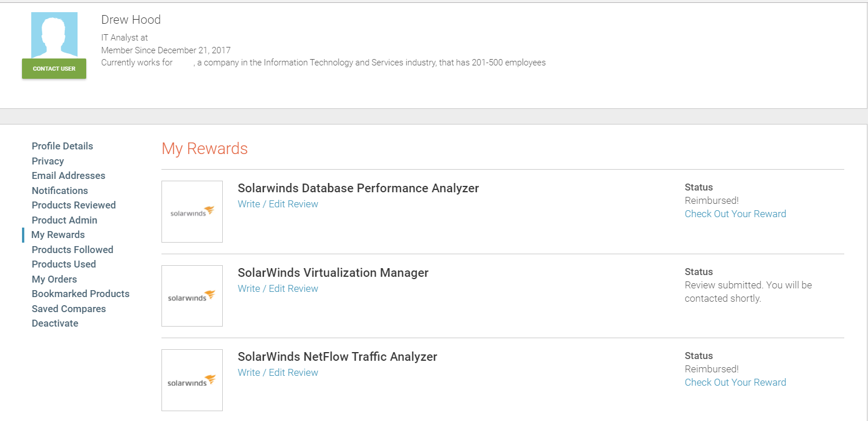Open My Orders page
868x421 pixels.
[x=54, y=279]
